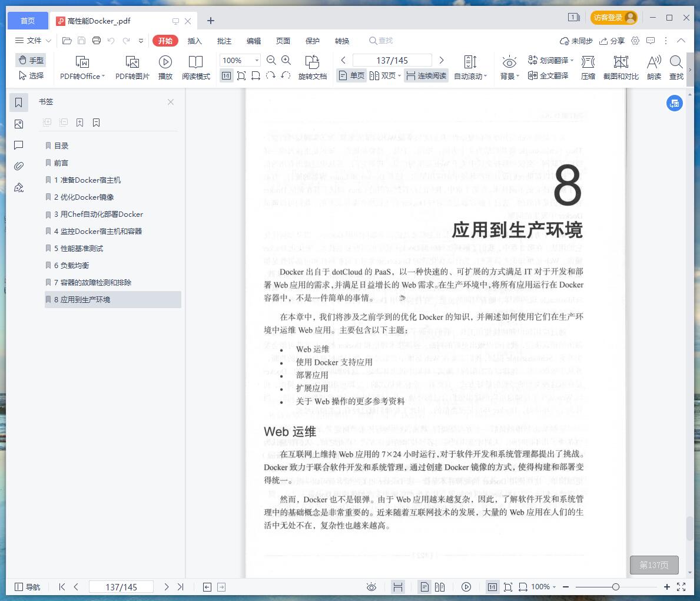
Task: Enter 阅读模式 reading mode
Action: (x=195, y=68)
